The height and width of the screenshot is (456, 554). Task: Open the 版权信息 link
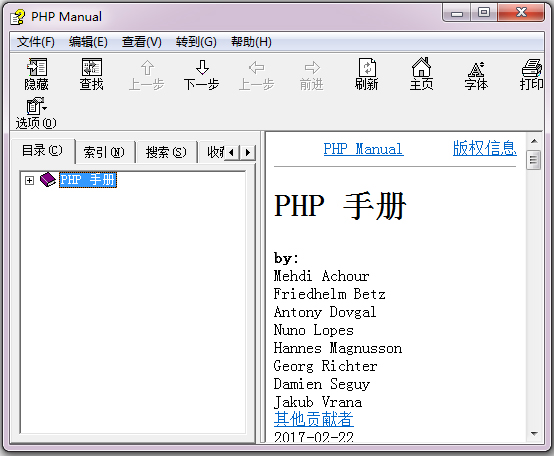click(484, 148)
